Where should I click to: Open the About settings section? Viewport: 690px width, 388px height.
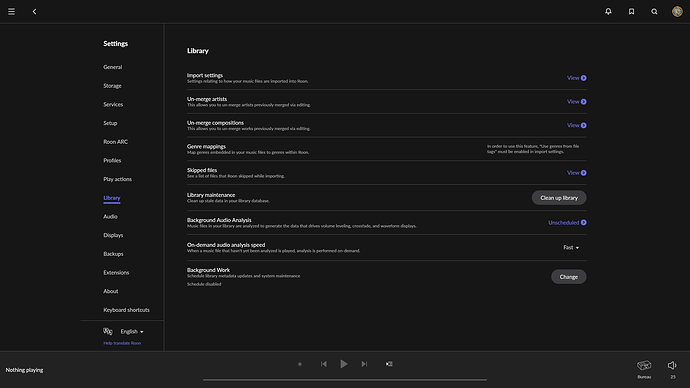(x=110, y=291)
